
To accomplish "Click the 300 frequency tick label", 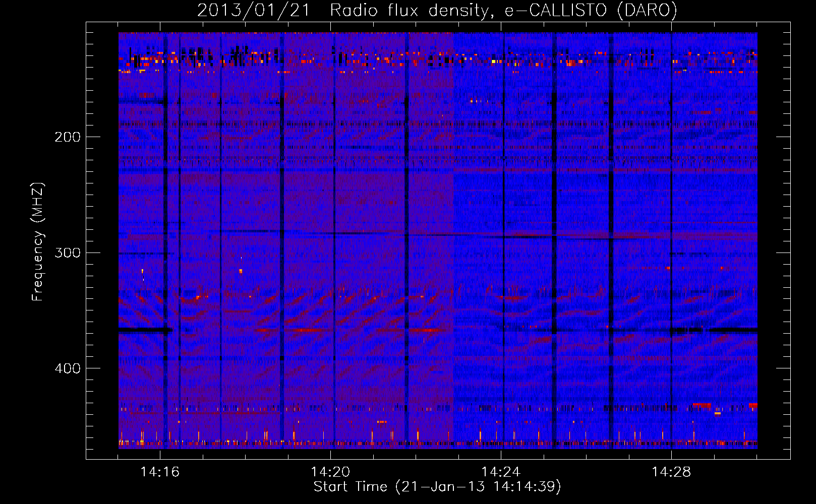I will click(68, 253).
